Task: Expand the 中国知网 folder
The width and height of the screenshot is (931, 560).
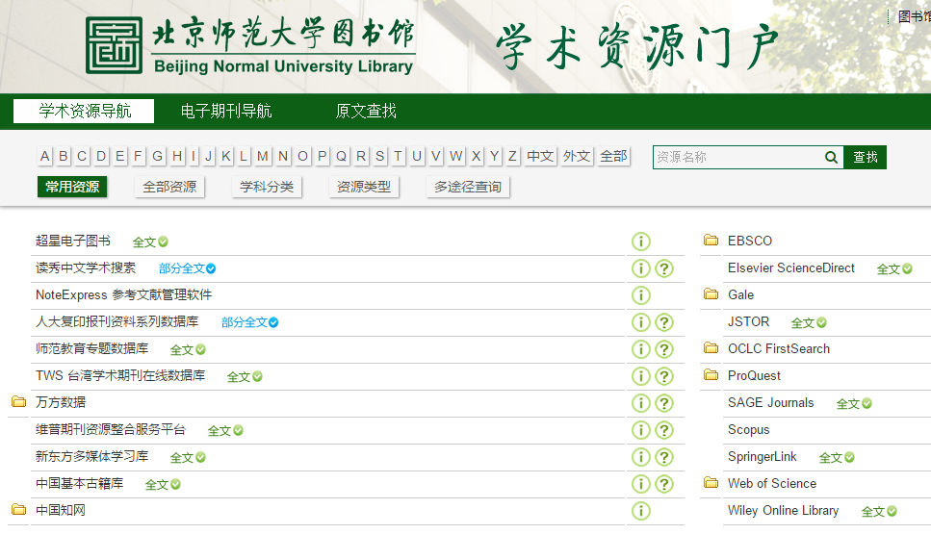Action: [x=18, y=510]
